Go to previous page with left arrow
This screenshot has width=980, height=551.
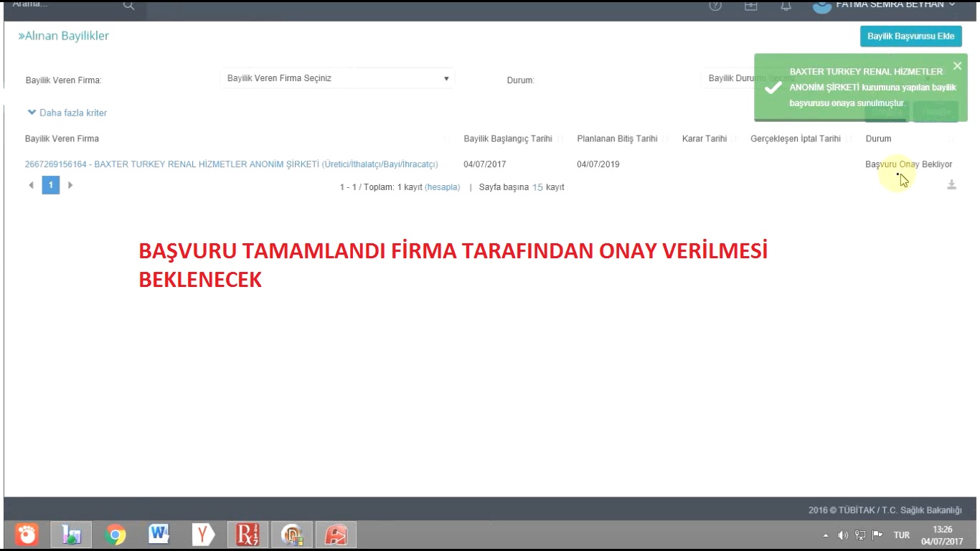pyautogui.click(x=31, y=185)
